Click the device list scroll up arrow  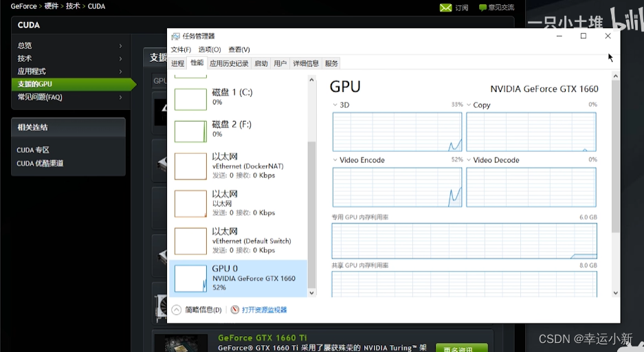[x=311, y=80]
